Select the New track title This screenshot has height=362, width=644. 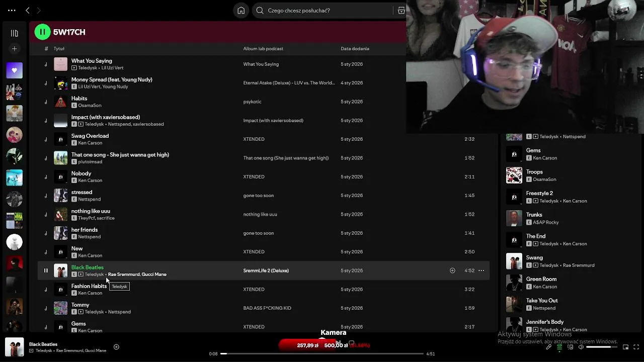[x=77, y=248]
